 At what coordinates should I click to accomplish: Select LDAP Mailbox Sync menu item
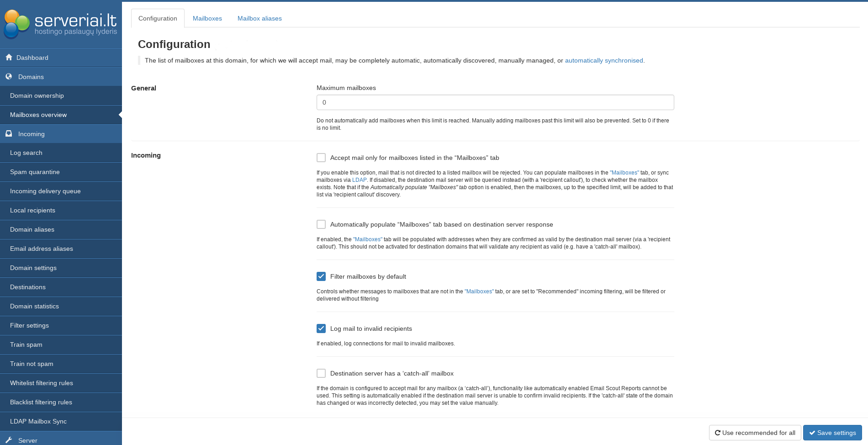(x=38, y=421)
